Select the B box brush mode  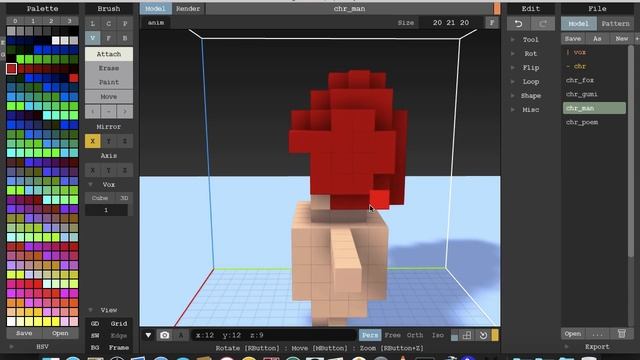125,38
